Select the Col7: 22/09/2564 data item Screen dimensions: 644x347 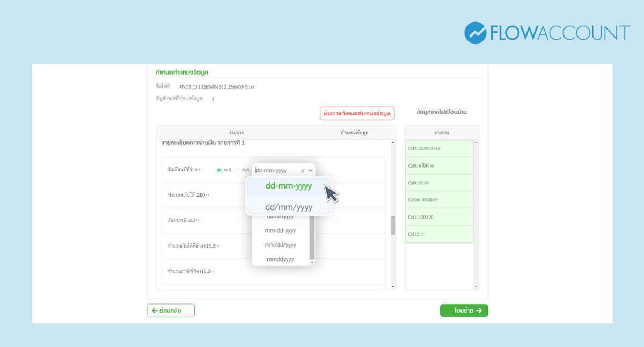439,148
